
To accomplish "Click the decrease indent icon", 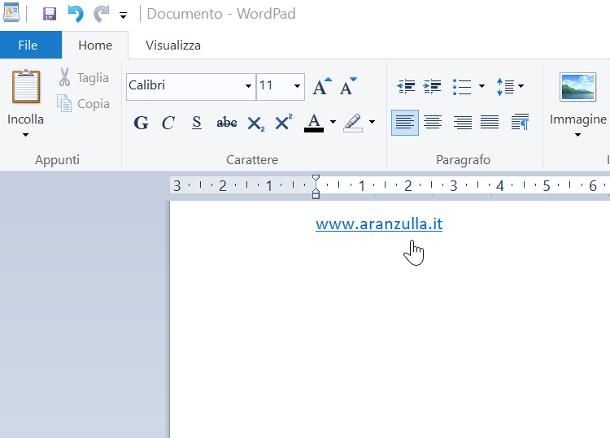I will pyautogui.click(x=406, y=86).
